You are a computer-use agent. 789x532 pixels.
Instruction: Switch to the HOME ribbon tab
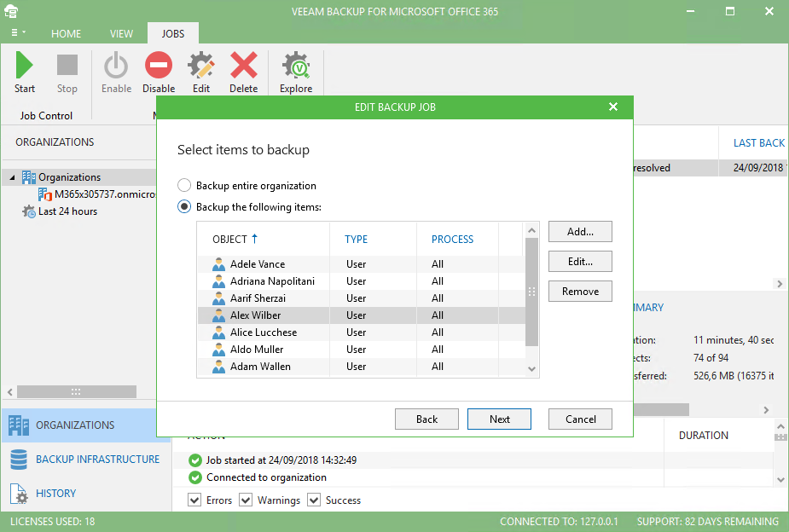coord(66,34)
